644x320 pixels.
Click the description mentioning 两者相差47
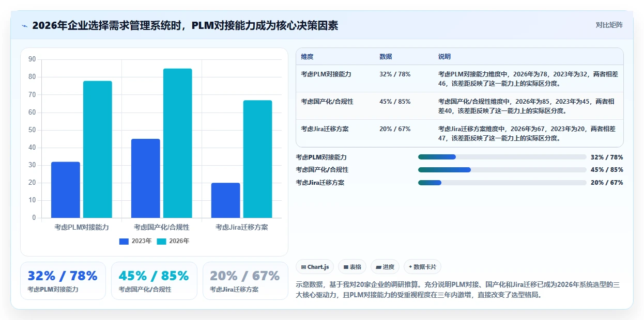click(527, 133)
